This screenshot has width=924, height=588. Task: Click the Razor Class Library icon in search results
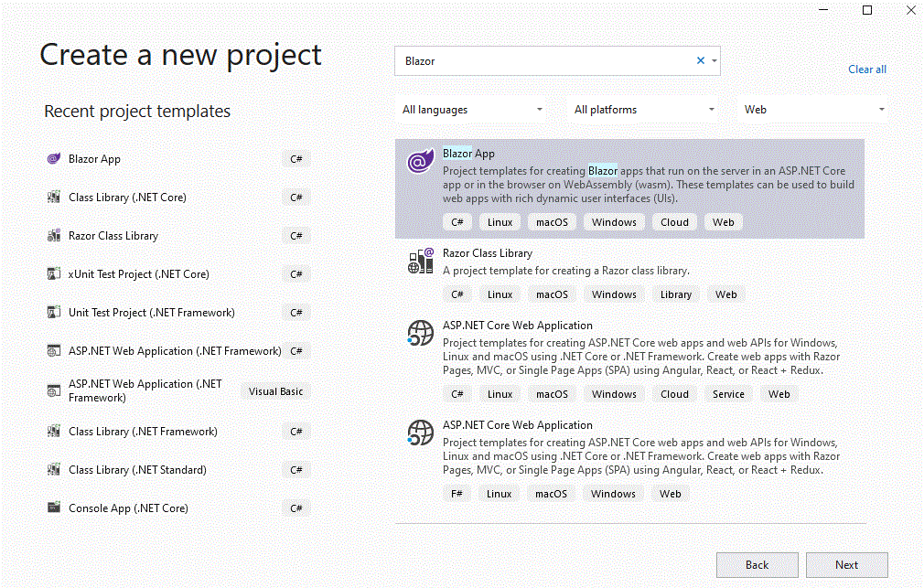click(420, 261)
